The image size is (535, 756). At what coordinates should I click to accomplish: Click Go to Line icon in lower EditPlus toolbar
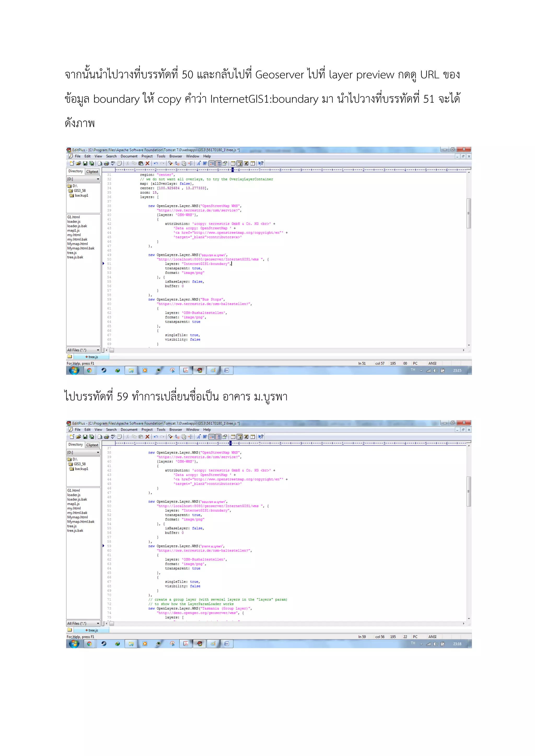pyautogui.click(x=190, y=437)
